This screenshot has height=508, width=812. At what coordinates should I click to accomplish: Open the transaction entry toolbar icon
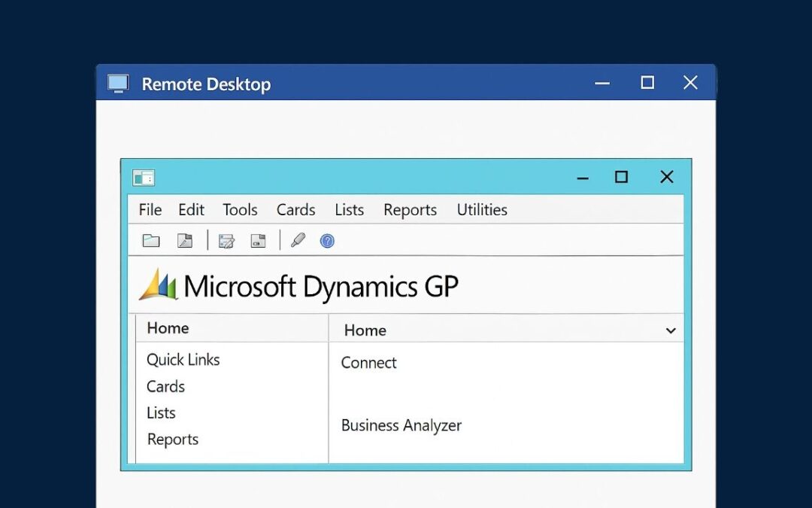click(226, 240)
